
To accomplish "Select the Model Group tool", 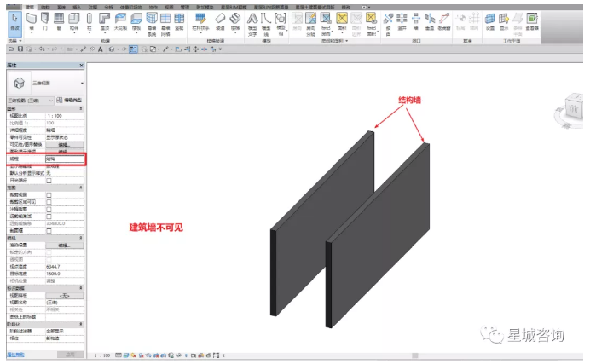I will [x=281, y=24].
